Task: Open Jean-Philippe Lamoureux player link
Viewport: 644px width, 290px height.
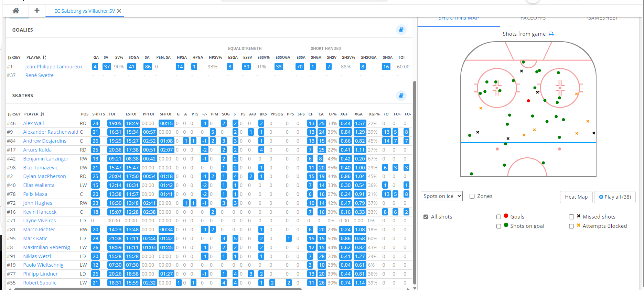Action: pyautogui.click(x=54, y=67)
